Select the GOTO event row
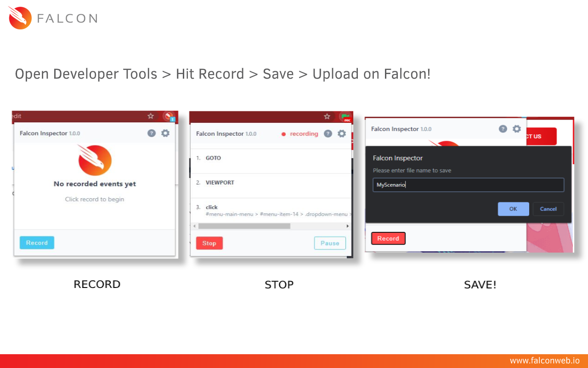This screenshot has width=588, height=368. tap(271, 161)
